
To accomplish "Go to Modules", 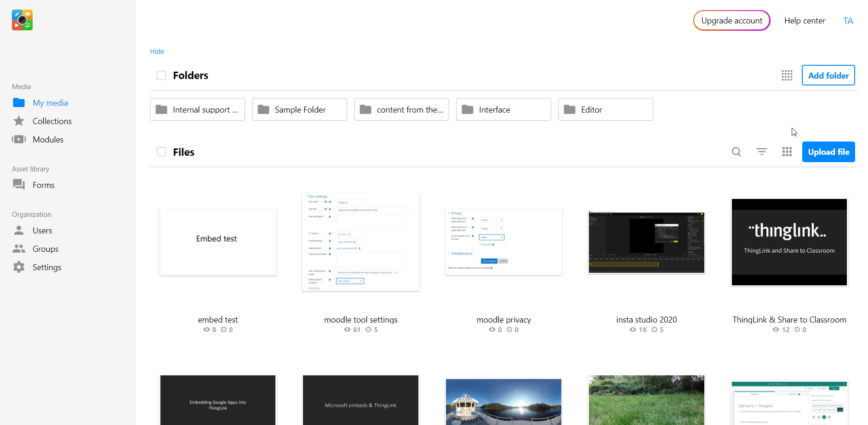I will pos(48,140).
